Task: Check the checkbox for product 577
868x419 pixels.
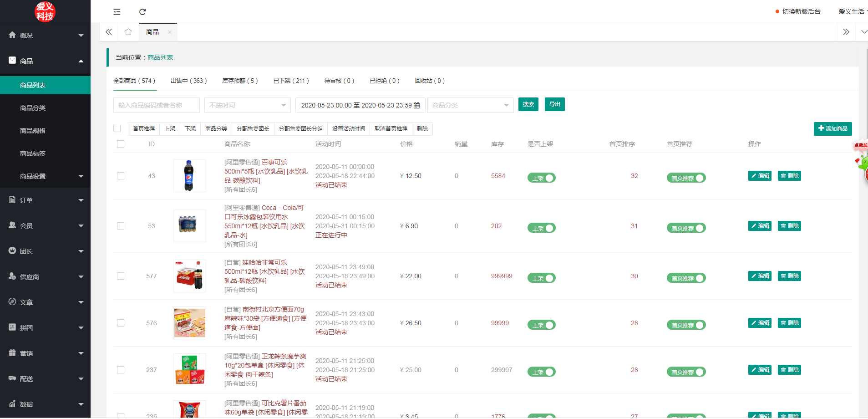Action: [x=121, y=276]
